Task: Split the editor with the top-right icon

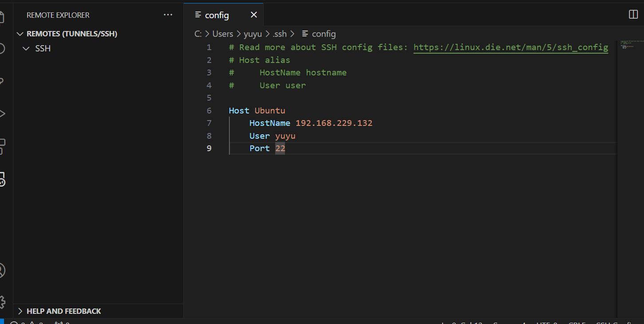Action: 633,15
